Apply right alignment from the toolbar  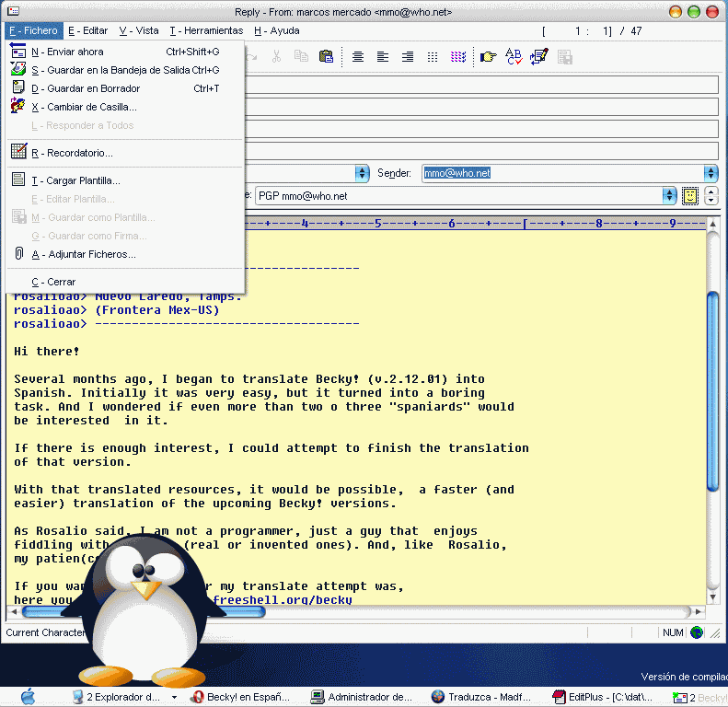click(x=408, y=57)
